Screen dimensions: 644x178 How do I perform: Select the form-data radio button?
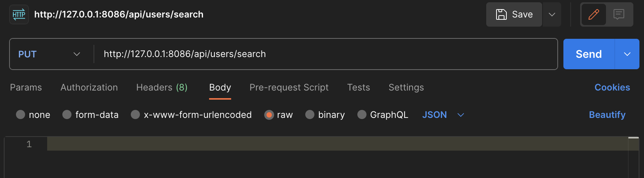pyautogui.click(x=67, y=114)
